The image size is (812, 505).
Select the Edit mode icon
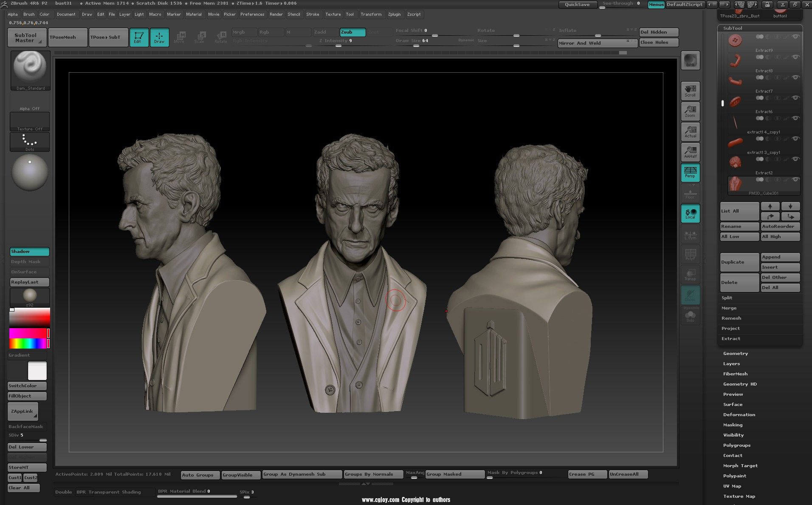tap(139, 37)
